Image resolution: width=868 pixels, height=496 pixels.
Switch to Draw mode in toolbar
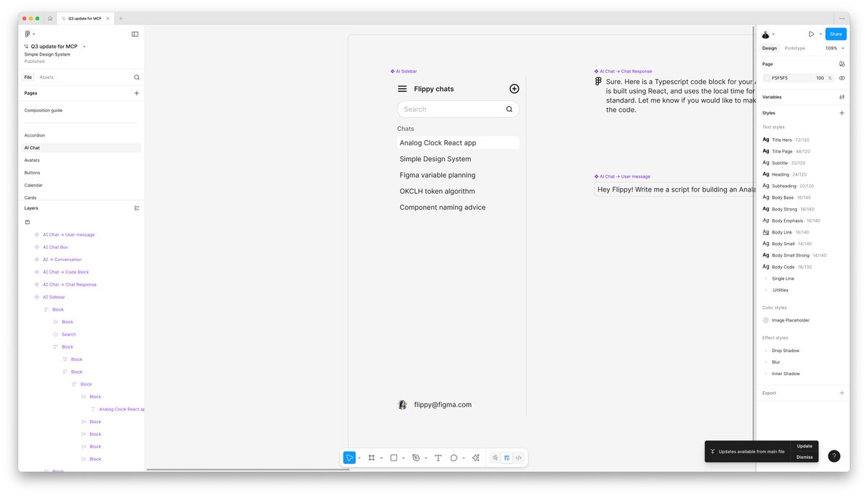[x=495, y=458]
